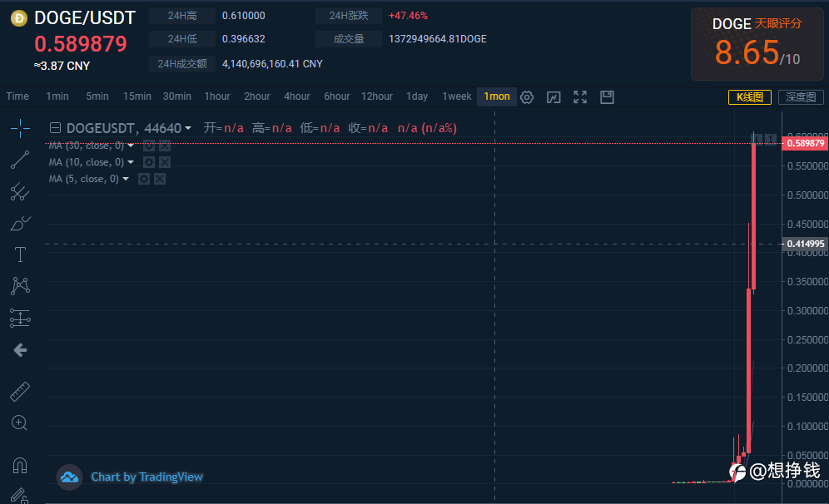The image size is (829, 504).
Task: Toggle the magnet mode icon
Action: tap(20, 466)
